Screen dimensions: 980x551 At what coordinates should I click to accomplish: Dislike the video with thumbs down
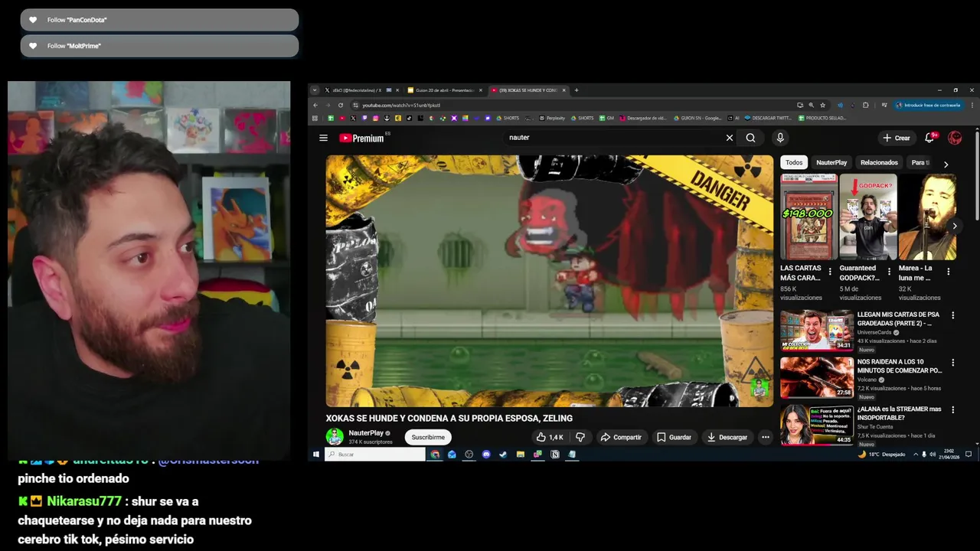(x=580, y=437)
